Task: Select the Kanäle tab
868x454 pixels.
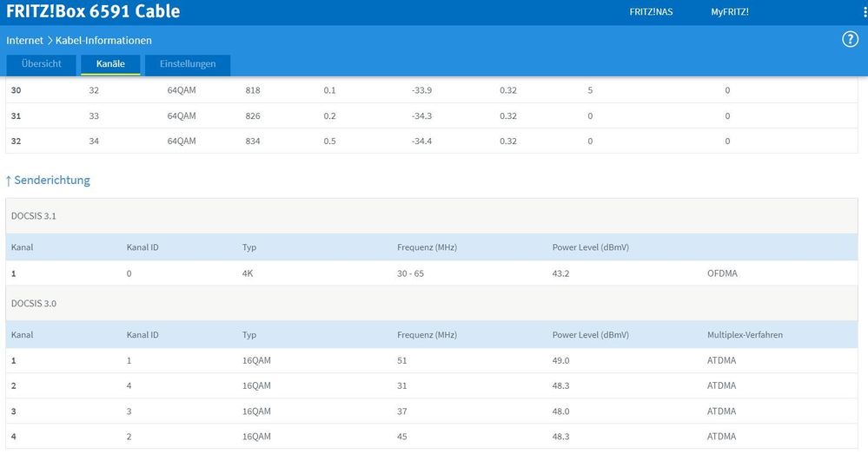Action: (110, 65)
